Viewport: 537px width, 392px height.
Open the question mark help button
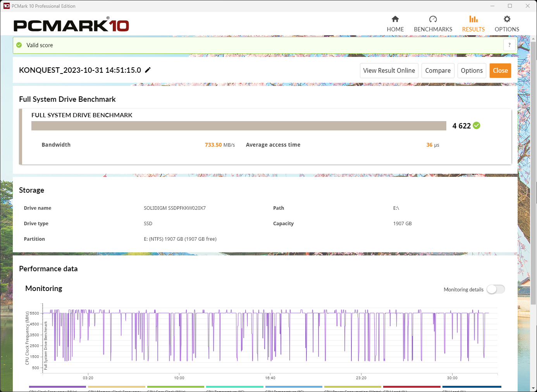click(509, 45)
